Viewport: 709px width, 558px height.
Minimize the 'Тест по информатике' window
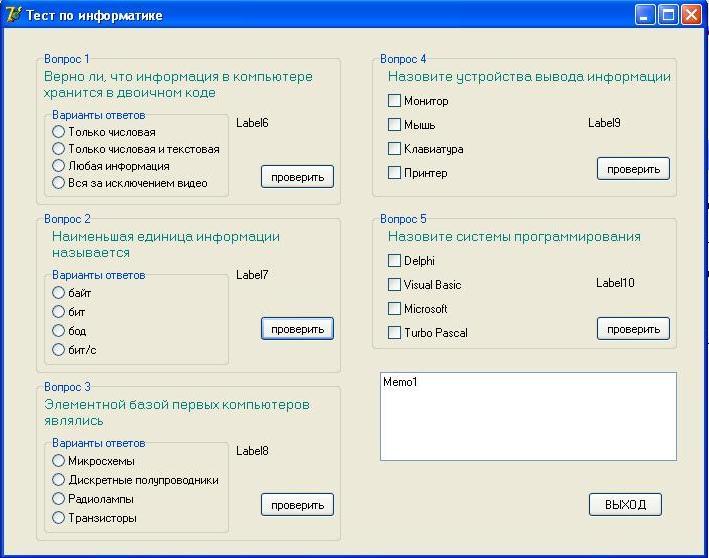click(x=645, y=15)
